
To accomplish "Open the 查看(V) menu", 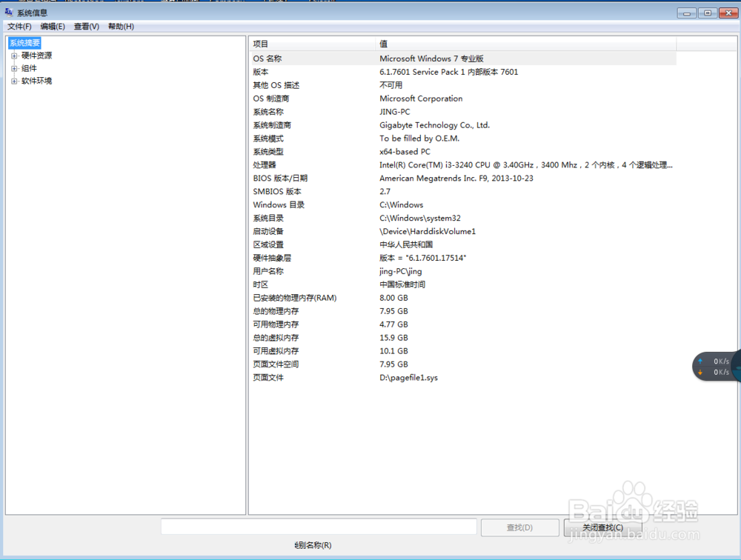I will point(87,27).
